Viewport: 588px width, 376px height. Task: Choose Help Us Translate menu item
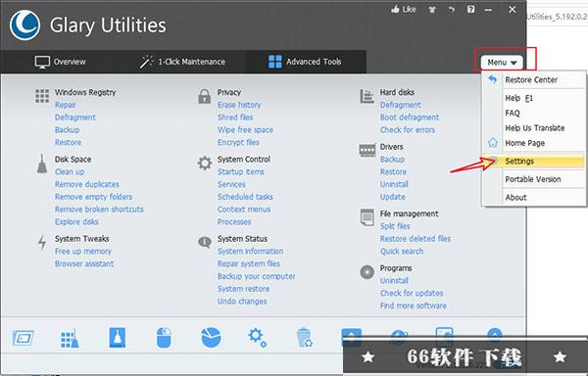click(534, 128)
